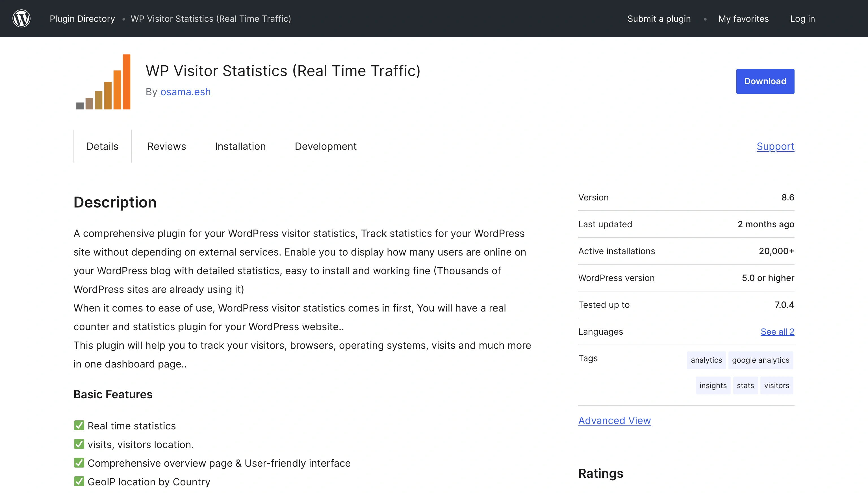
Task: Click green checkmark beside visits, visitors location
Action: click(x=79, y=444)
